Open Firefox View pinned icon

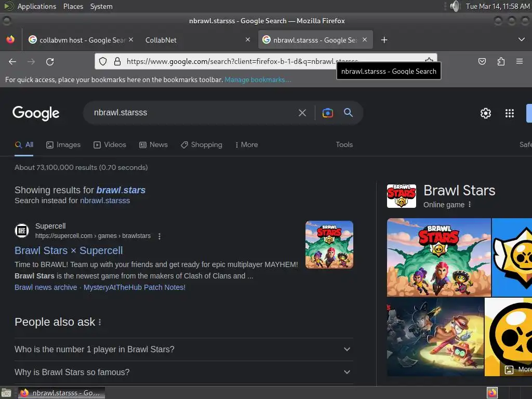[10, 39]
